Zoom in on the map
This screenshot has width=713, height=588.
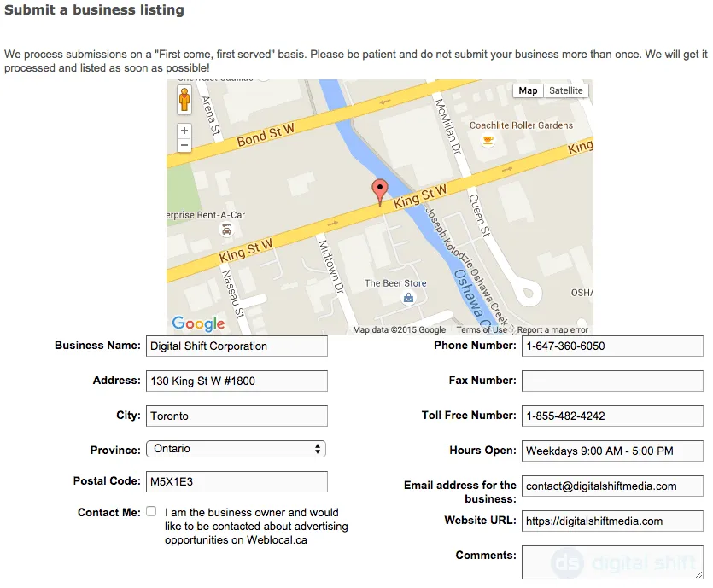[x=184, y=131]
